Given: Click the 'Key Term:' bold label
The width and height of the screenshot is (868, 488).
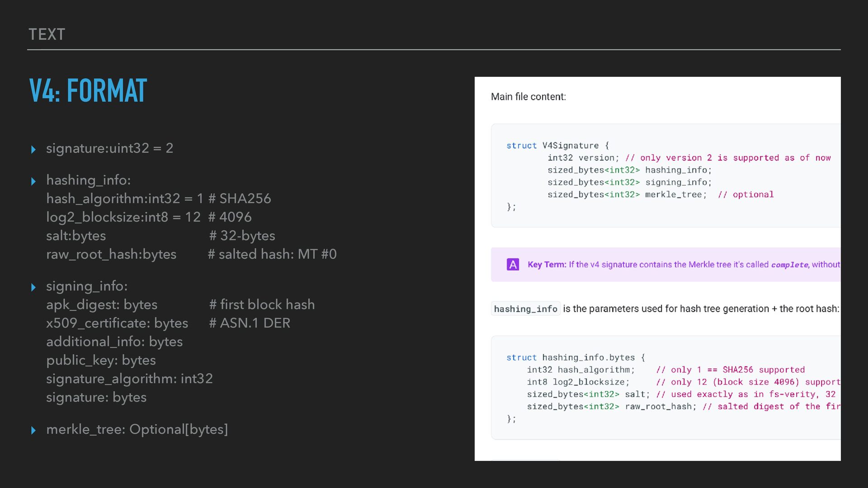Looking at the screenshot, I should (x=547, y=264).
